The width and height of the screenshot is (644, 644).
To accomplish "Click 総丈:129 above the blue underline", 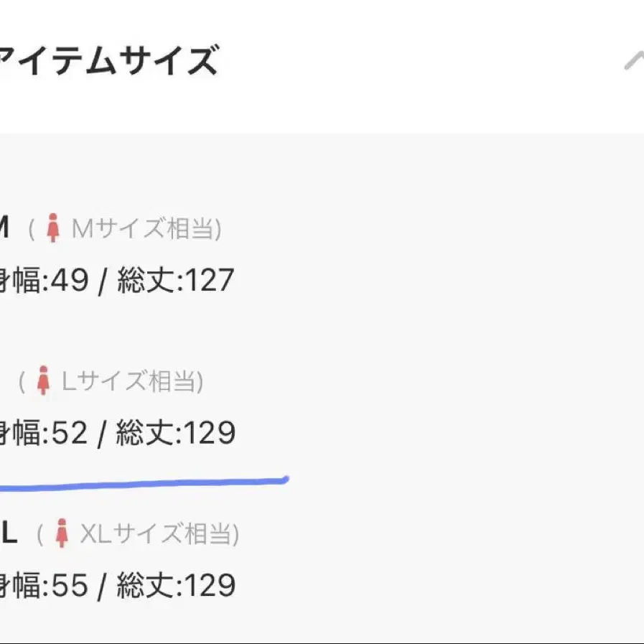I will pos(176,433).
